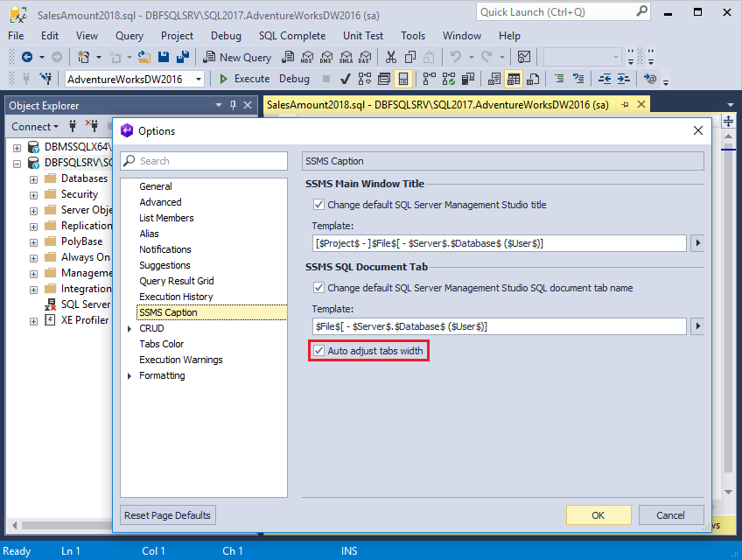Open the Query menu
Viewport: 742px width, 560px height.
coord(129,36)
